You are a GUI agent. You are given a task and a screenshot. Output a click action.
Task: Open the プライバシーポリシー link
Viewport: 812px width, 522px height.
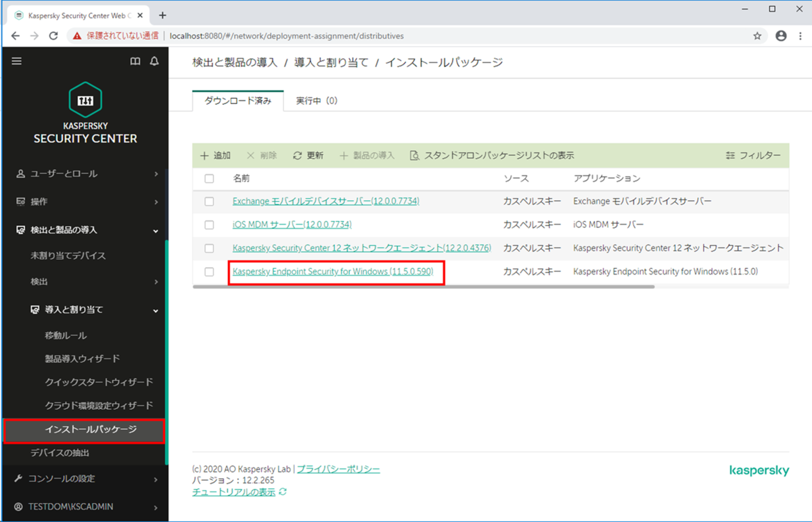338,469
